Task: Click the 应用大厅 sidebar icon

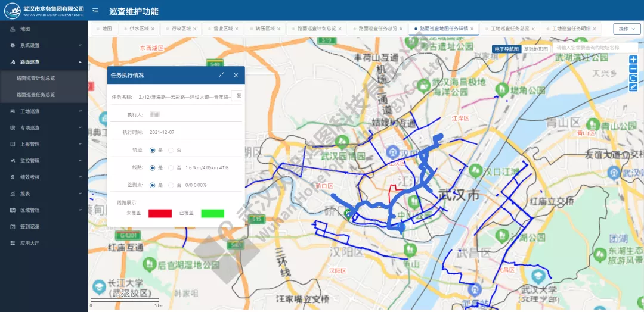Action: click(x=13, y=243)
